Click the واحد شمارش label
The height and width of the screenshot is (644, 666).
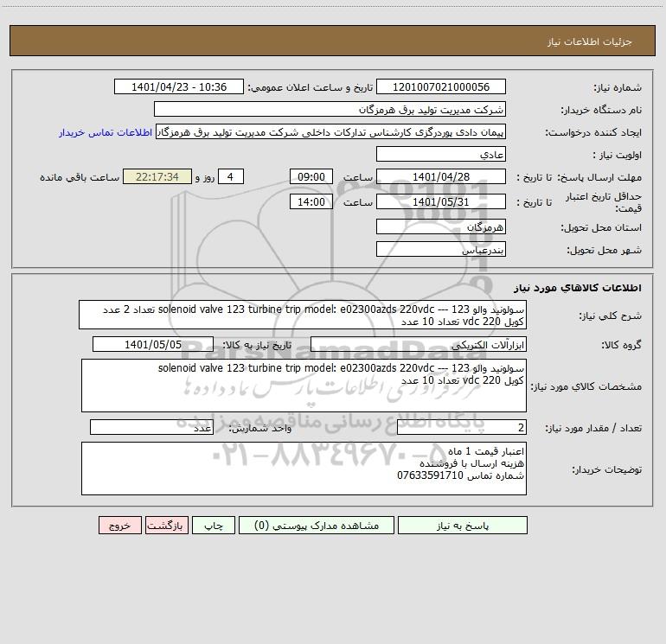point(260,429)
